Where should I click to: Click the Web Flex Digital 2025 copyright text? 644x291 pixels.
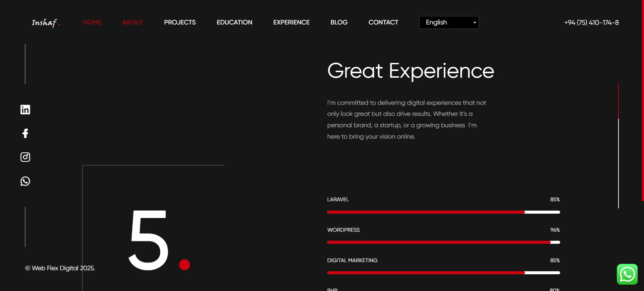[x=60, y=268]
